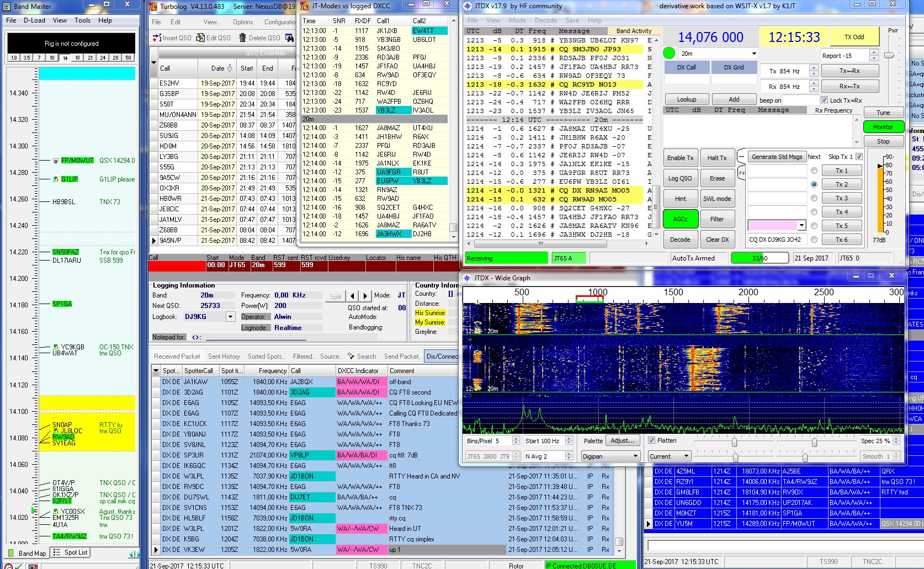Toggle the Lock Tx=Rx checkbox
Viewport: 924px width, 569px height.
pos(824,100)
